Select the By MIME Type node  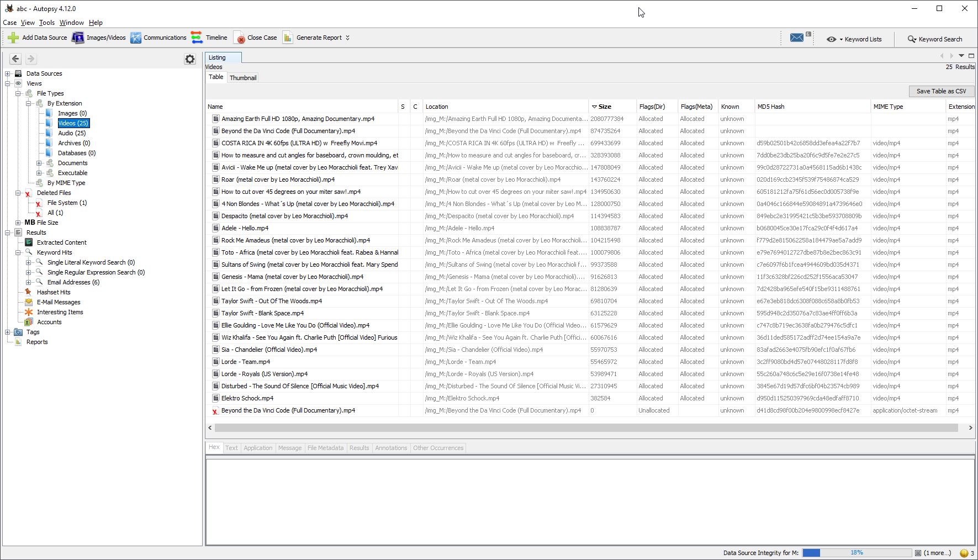[x=66, y=183]
